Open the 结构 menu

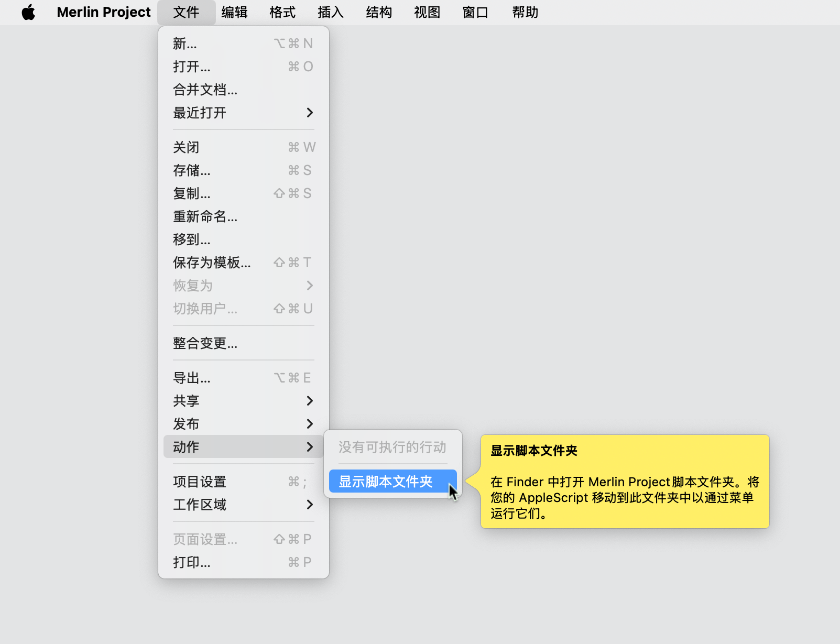point(379,12)
